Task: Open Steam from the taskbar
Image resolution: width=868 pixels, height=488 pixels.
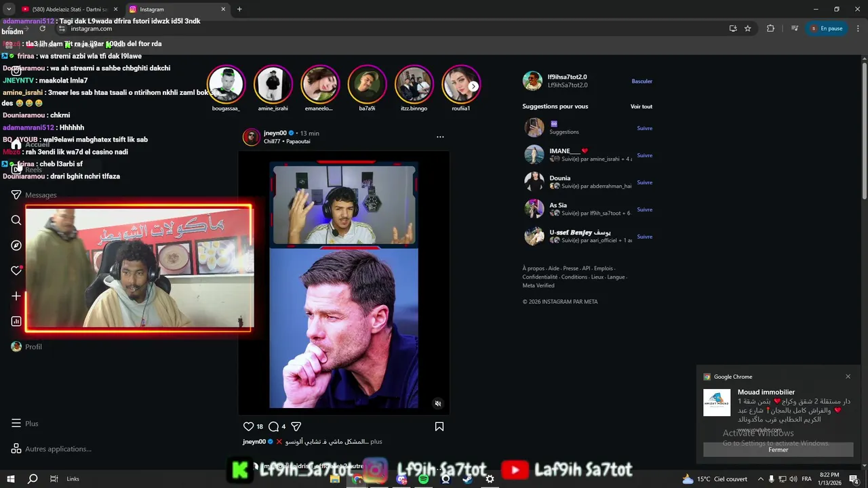Action: click(x=467, y=479)
